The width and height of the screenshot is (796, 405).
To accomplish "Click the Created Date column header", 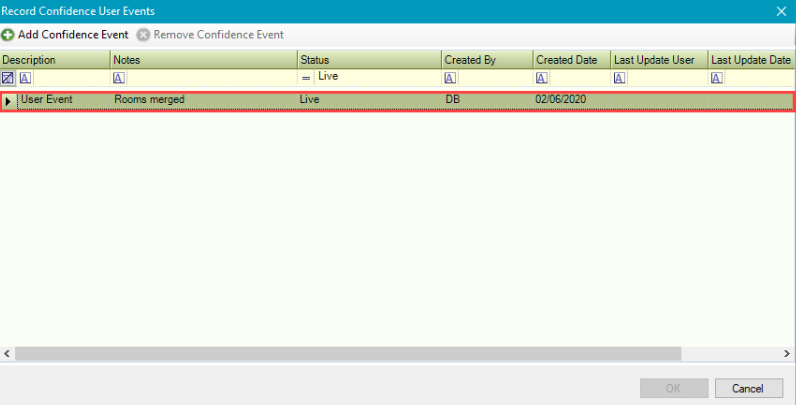I will 572,60.
